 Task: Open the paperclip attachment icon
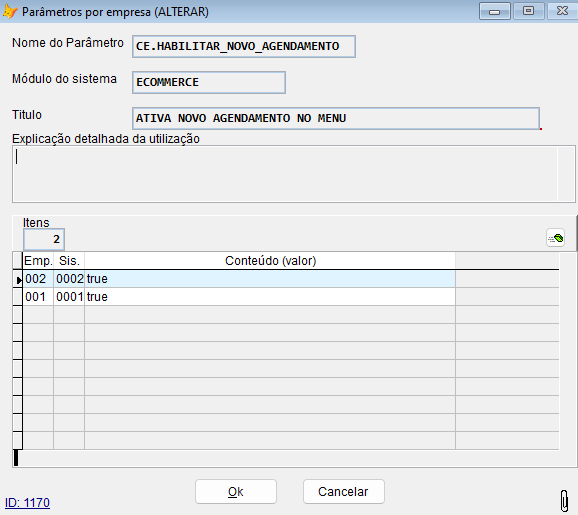click(x=564, y=501)
